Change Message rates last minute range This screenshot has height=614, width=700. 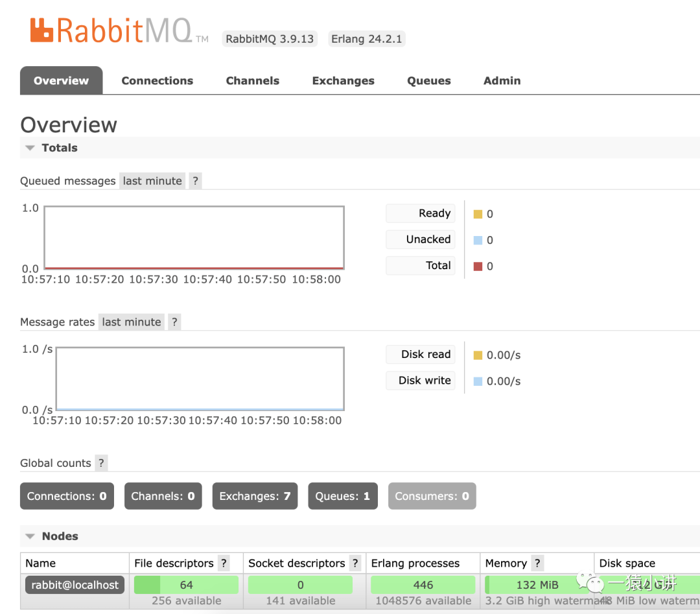(x=131, y=322)
